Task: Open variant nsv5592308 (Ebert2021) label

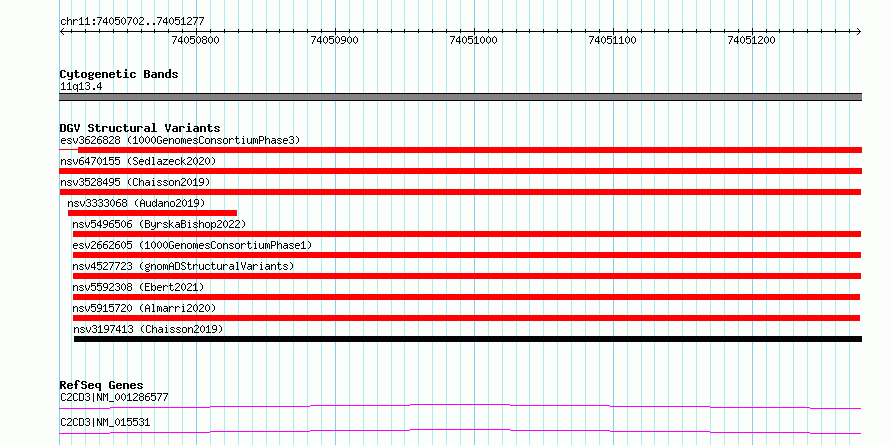Action: 138,287
